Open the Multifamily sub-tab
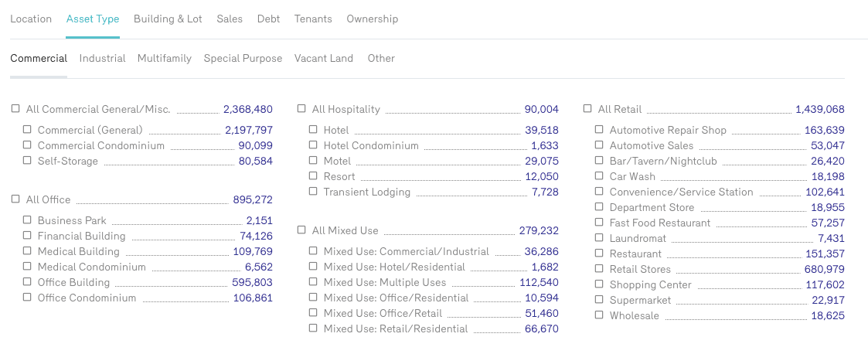The image size is (868, 354). [165, 58]
